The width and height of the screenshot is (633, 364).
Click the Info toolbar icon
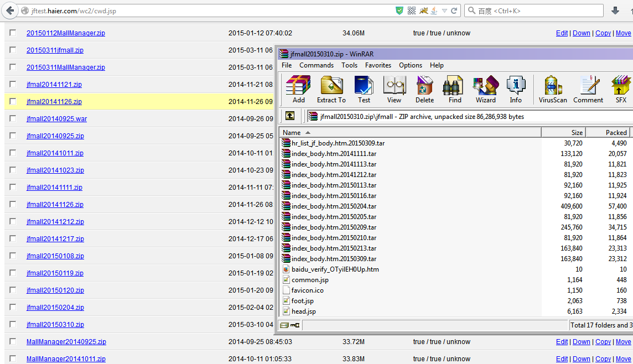[x=516, y=89]
